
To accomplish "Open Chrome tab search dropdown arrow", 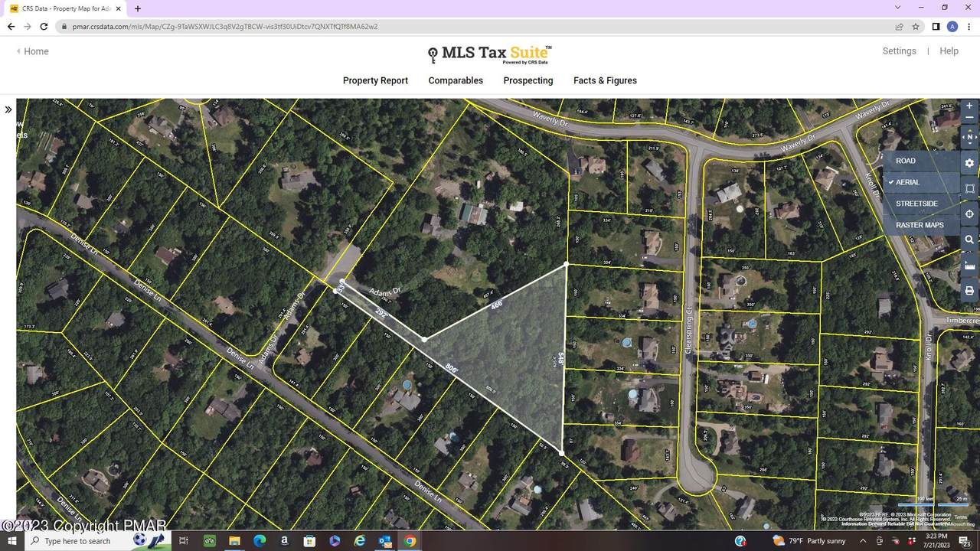I will (x=898, y=8).
